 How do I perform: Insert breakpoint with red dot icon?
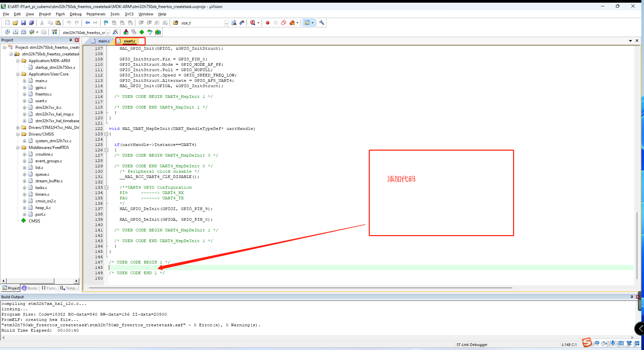(x=268, y=23)
